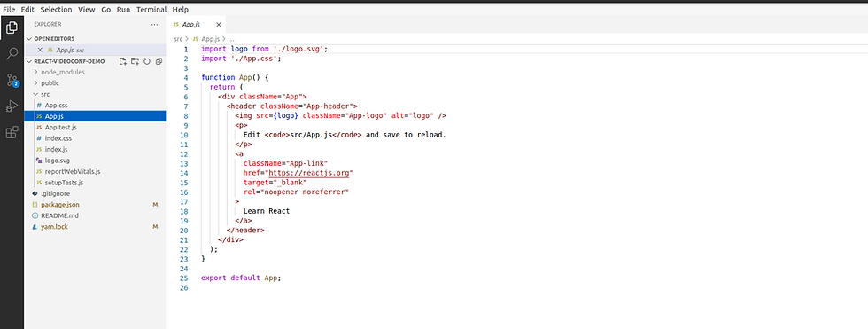The image size is (868, 329).
Task: Close the App.js editor tab
Action: 219,25
